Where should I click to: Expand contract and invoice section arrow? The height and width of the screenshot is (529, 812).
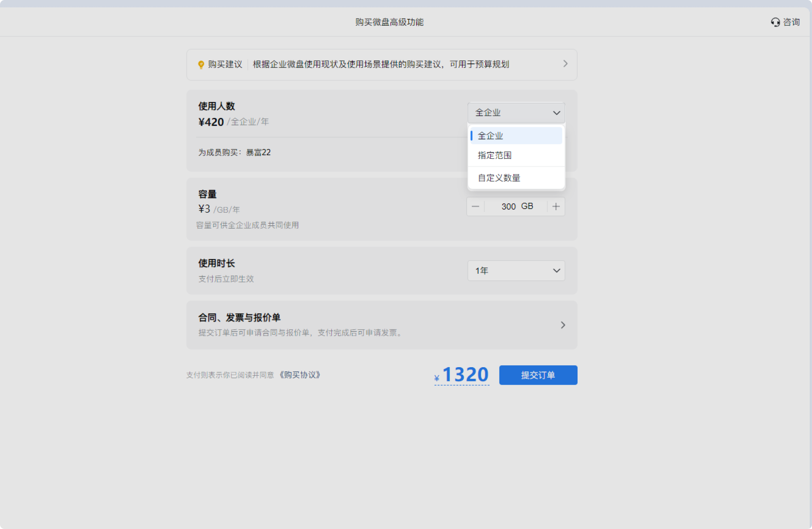tap(563, 325)
